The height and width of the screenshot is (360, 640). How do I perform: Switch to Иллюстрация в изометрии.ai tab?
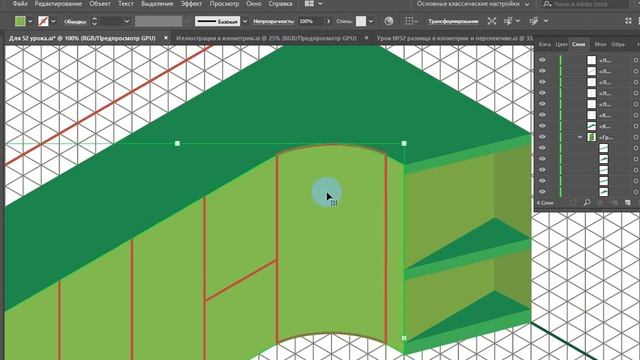click(x=266, y=38)
